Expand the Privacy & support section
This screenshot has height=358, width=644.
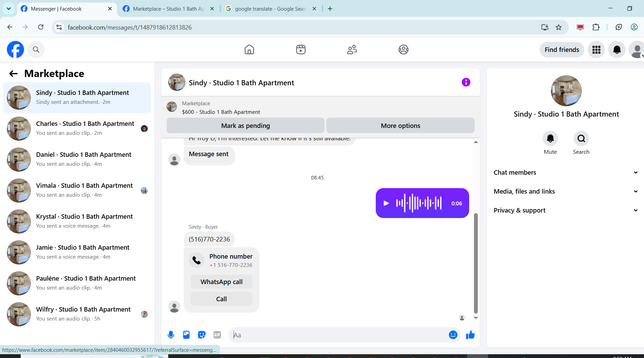[x=566, y=210]
